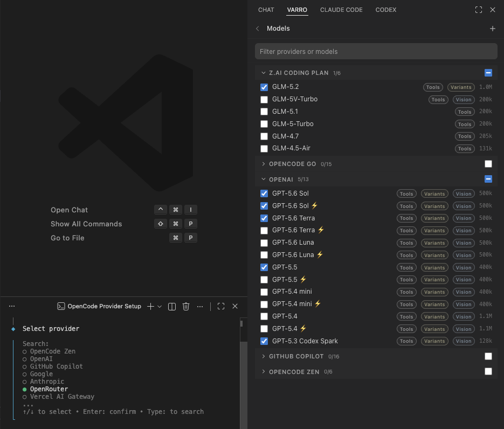Maximize the chat side panel
504x429 pixels.
(x=478, y=10)
